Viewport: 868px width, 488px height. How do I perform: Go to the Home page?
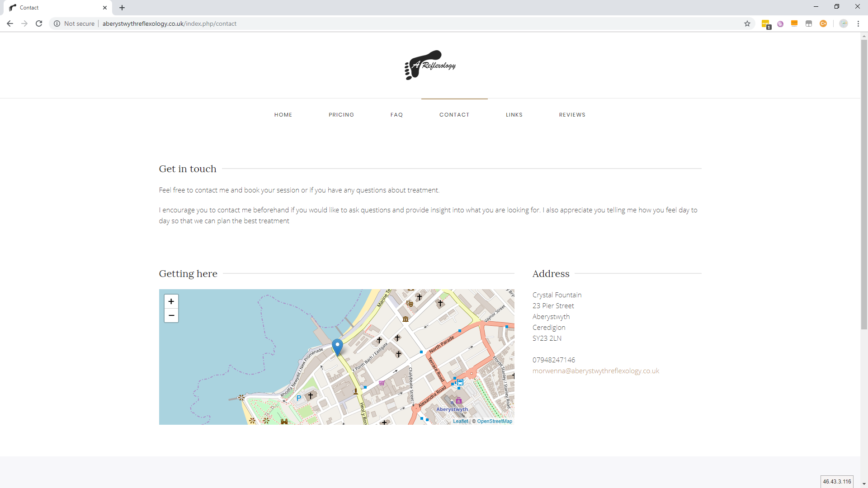(283, 115)
